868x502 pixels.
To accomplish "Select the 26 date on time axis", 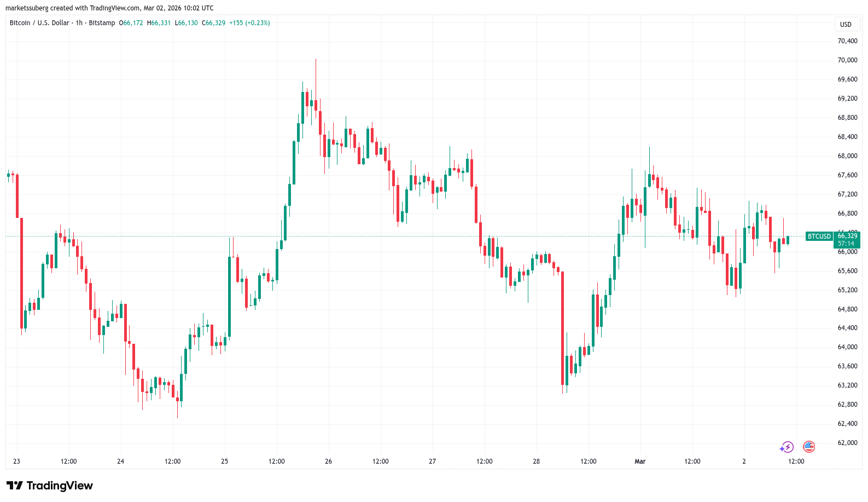I will [x=328, y=461].
